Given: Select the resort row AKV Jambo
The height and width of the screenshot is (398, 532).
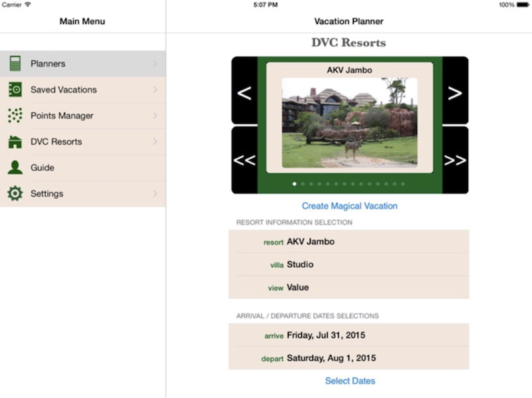Looking at the screenshot, I should tap(348, 242).
